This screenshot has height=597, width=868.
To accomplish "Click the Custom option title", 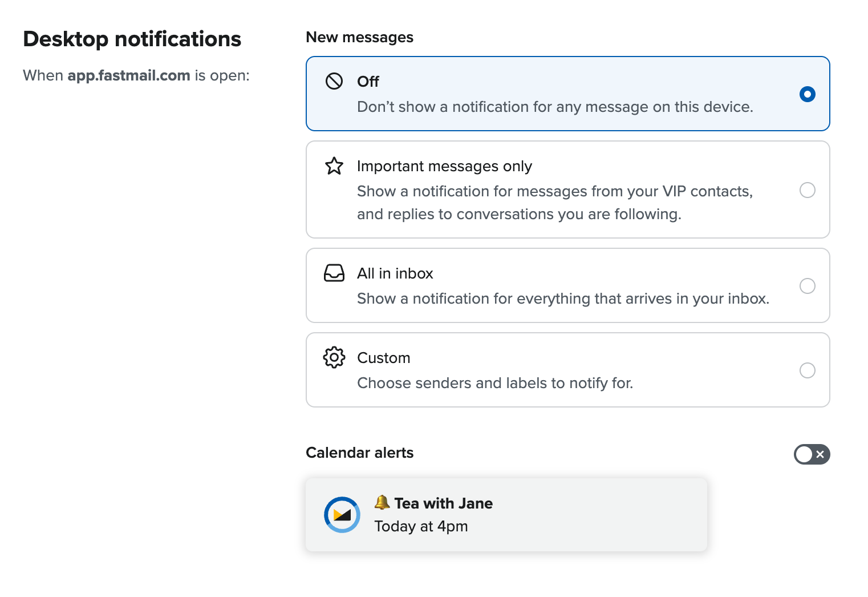I will pyautogui.click(x=384, y=358).
